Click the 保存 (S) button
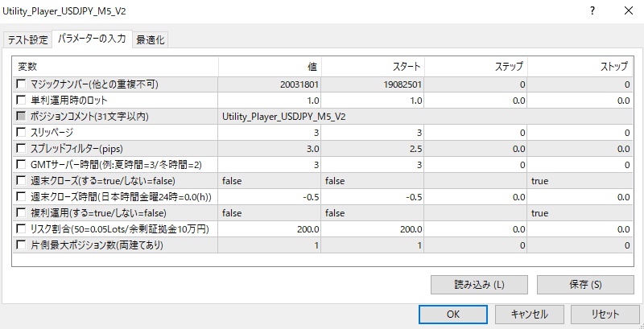644x329 pixels. [x=584, y=284]
